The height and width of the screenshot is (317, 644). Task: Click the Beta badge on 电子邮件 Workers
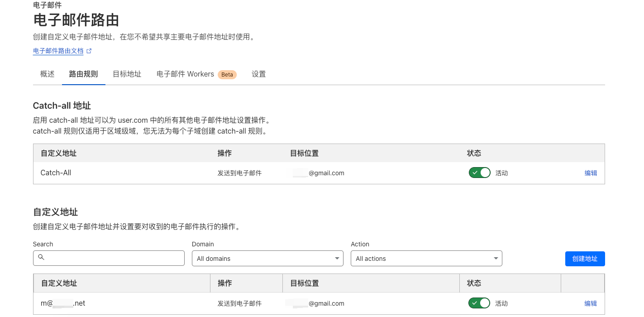click(227, 75)
